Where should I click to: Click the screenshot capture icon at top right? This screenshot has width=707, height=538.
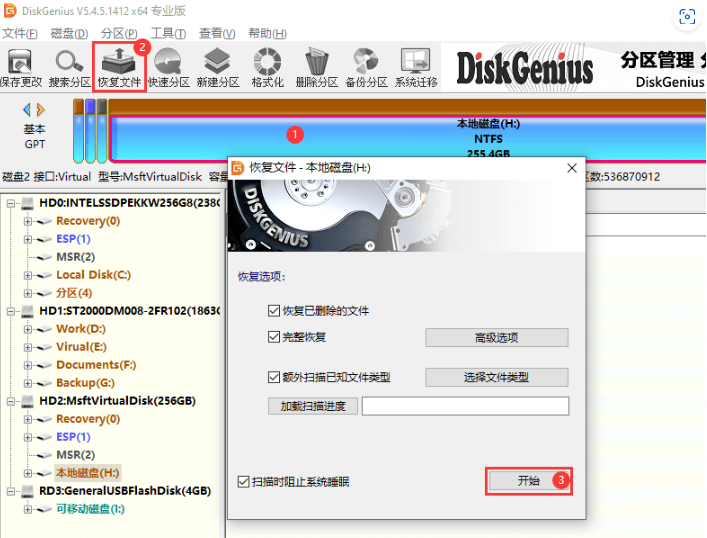[687, 17]
